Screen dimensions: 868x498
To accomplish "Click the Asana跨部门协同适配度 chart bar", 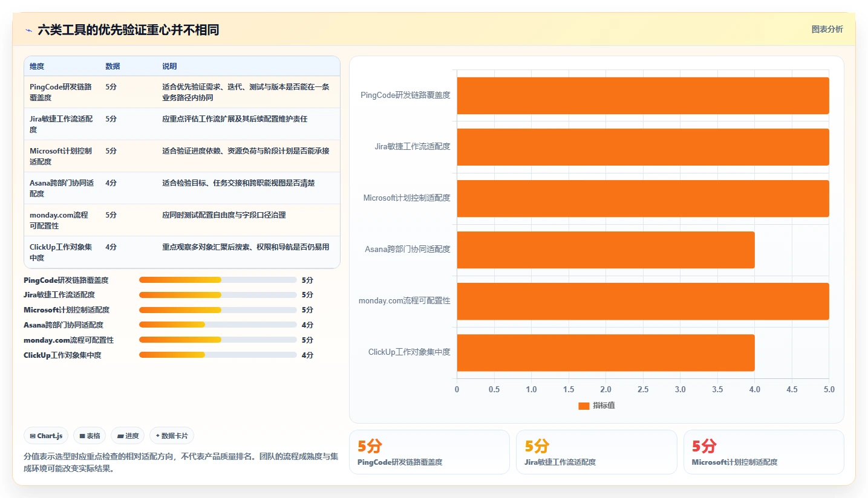I will [x=605, y=250].
